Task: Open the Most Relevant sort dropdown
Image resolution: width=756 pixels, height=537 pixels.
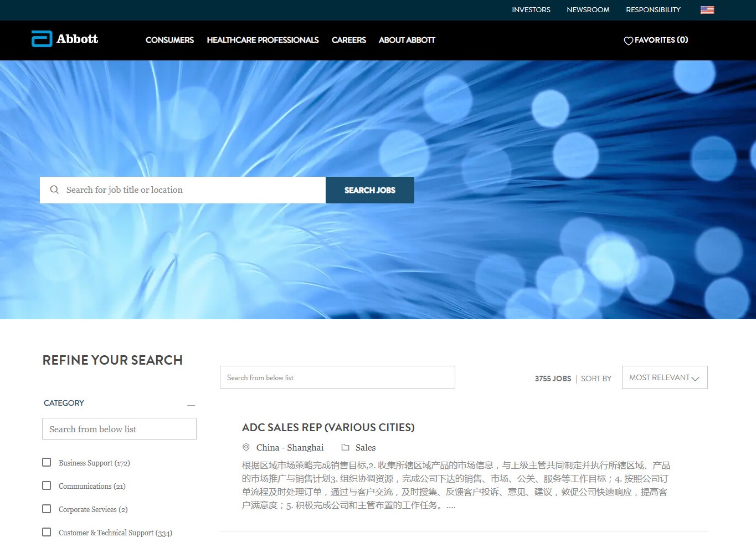Action: click(x=664, y=377)
